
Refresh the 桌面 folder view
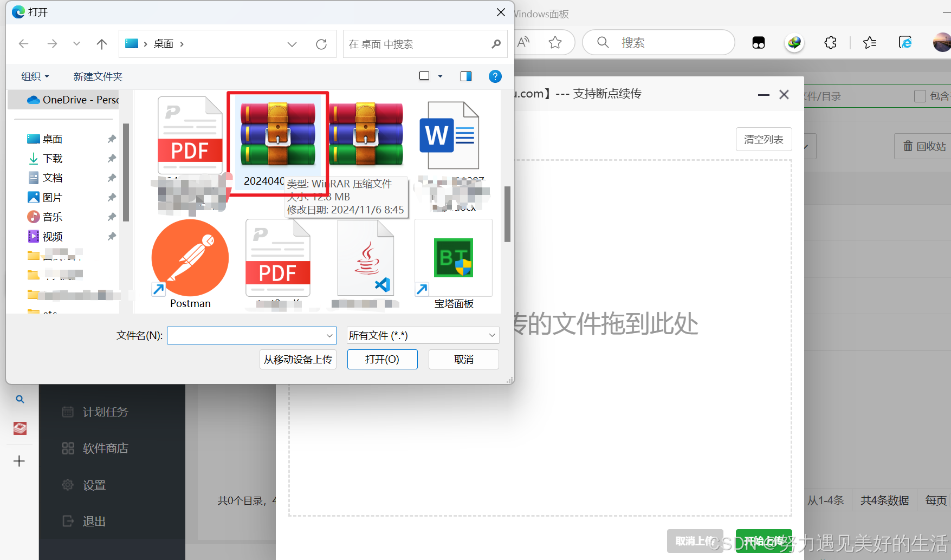[321, 44]
